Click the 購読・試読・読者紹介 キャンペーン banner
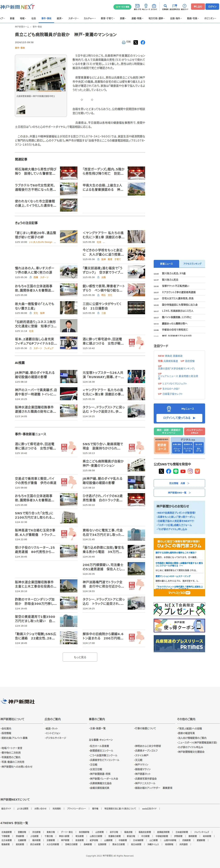 pos(168,431)
